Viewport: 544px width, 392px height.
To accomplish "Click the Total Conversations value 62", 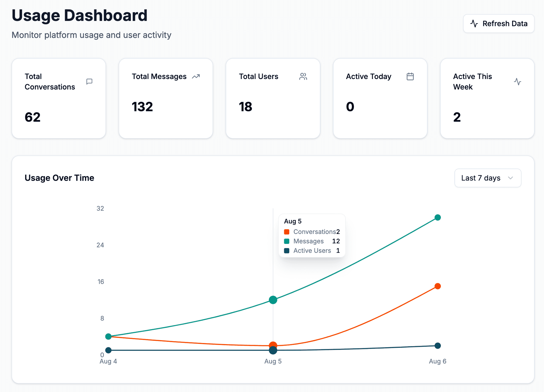I will coord(33,117).
